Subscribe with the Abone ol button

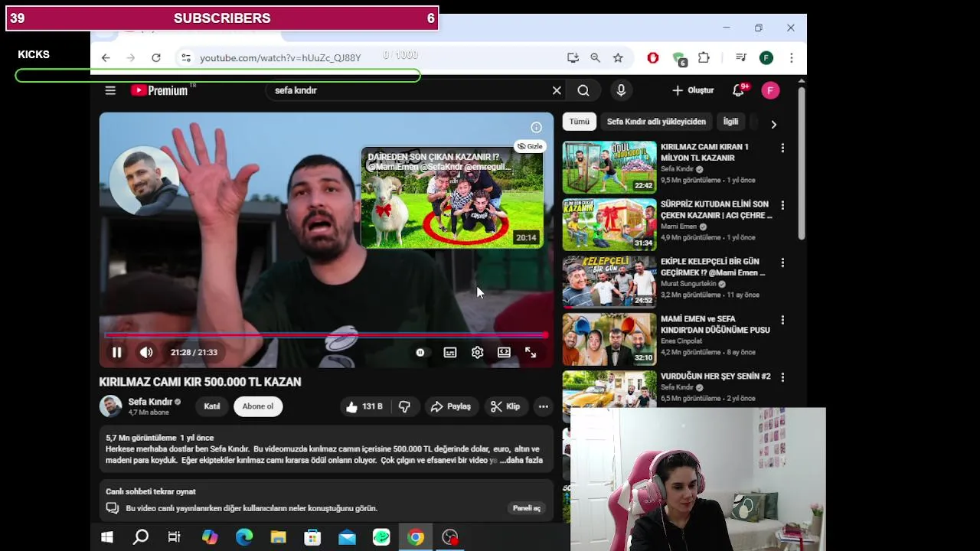(x=258, y=406)
